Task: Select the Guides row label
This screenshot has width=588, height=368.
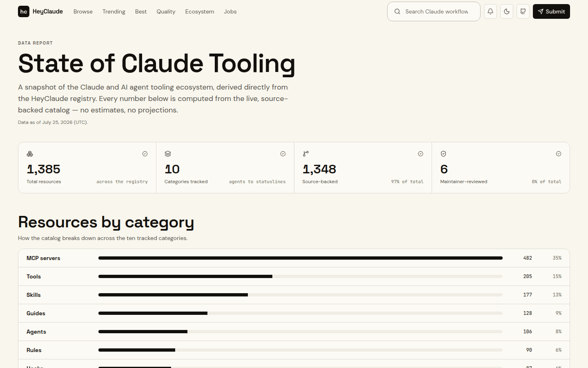Action: pos(36,313)
